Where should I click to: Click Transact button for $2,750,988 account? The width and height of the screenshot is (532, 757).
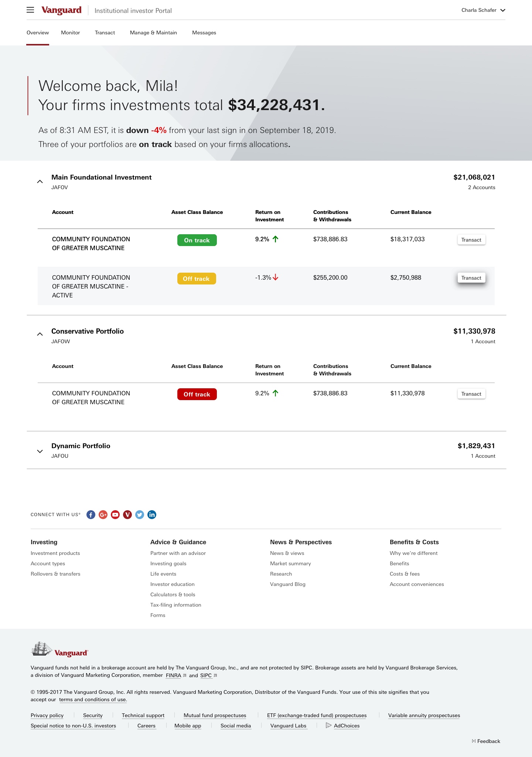(x=471, y=278)
